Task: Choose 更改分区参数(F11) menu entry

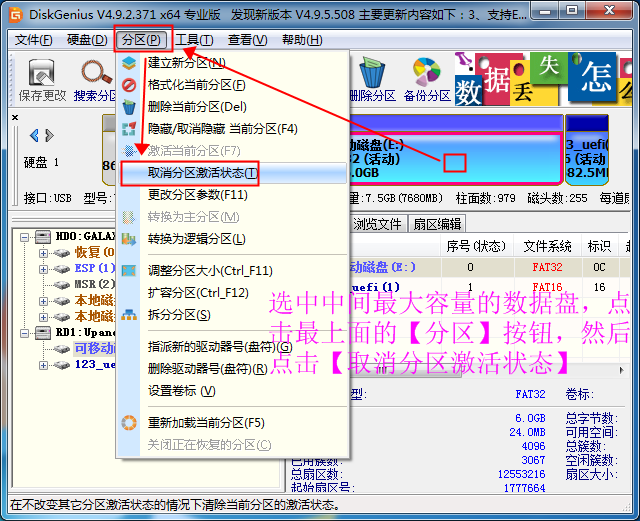Action: 233,195
